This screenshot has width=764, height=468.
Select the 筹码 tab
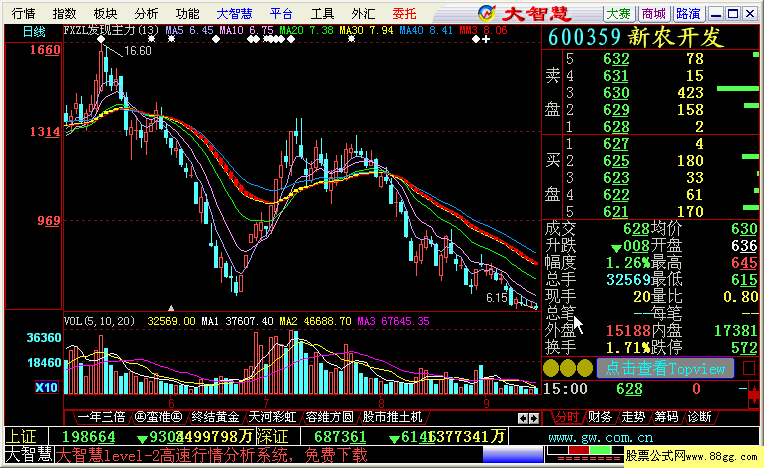(666, 417)
